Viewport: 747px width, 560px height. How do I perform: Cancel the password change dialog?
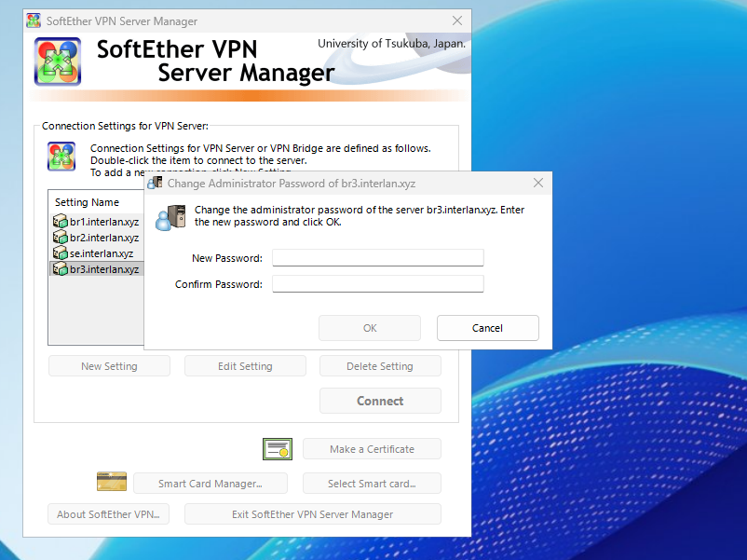488,328
